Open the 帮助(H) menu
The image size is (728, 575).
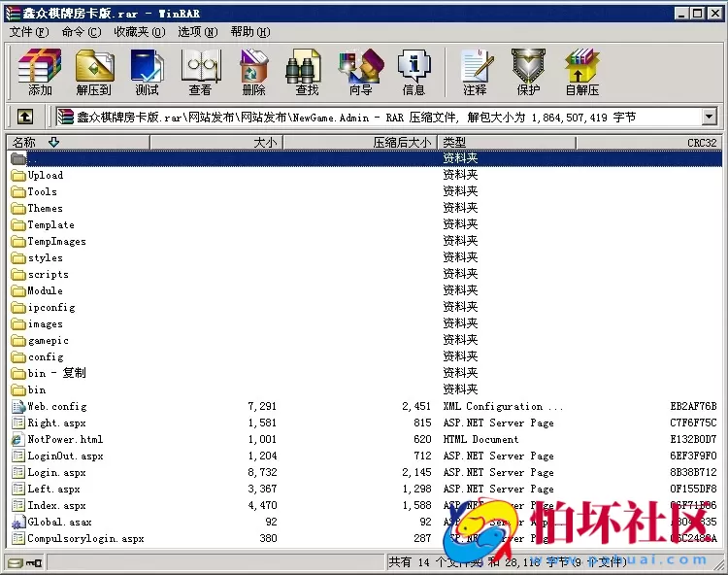(x=250, y=32)
